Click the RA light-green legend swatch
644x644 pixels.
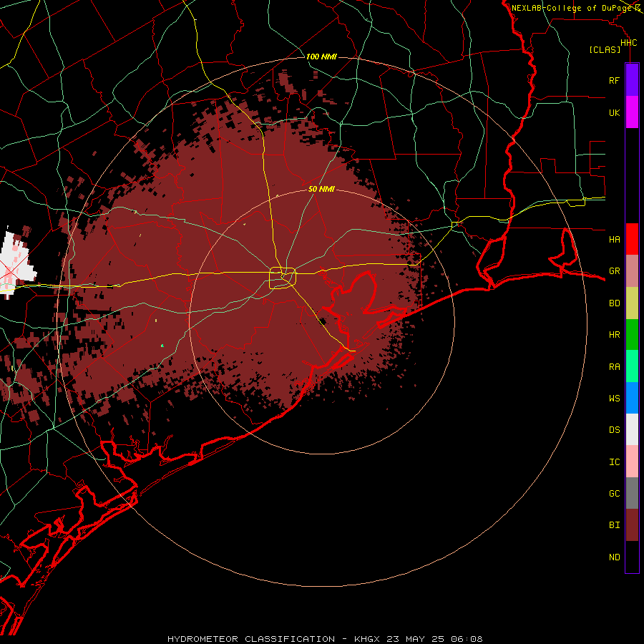(x=632, y=366)
